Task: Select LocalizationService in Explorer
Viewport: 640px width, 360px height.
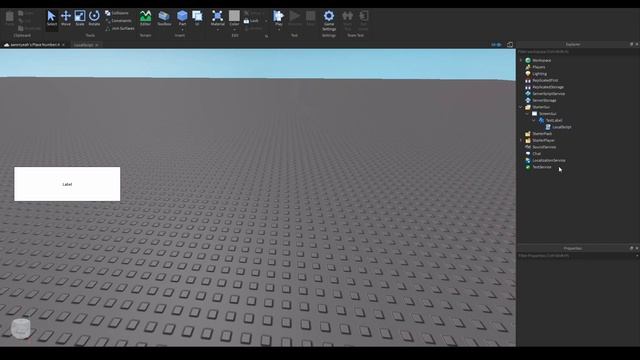Action: (x=549, y=160)
